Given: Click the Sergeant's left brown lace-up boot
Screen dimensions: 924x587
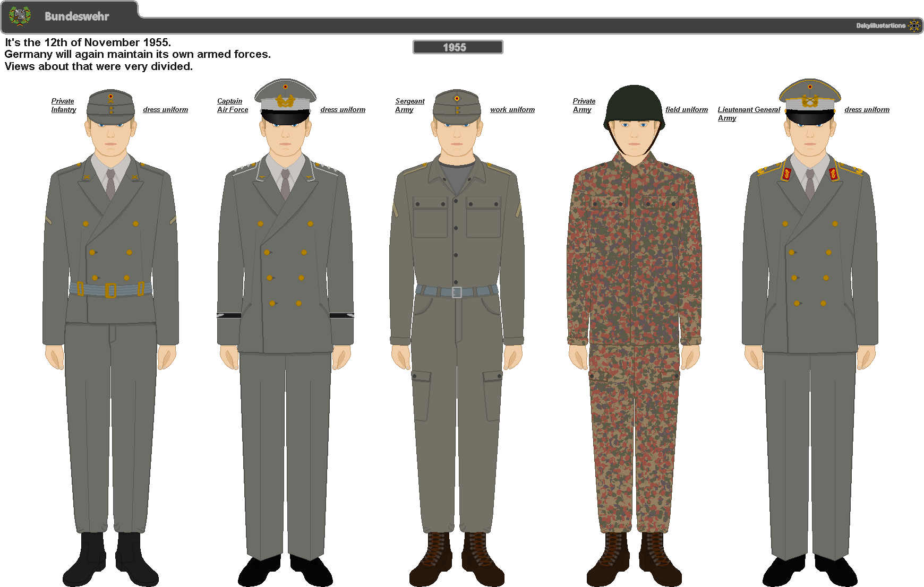Looking at the screenshot, I should coord(431,559).
